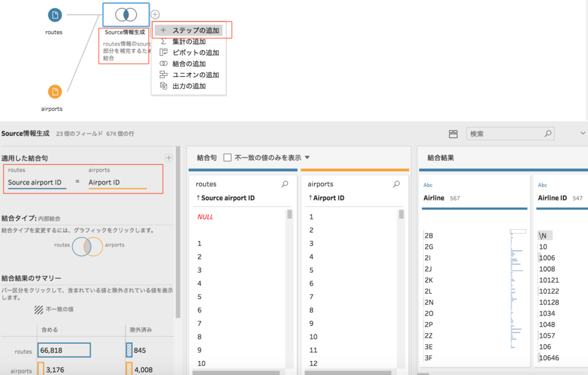The height and width of the screenshot is (375, 588).
Task: Select the routes input node in the flow
Action: [x=54, y=15]
